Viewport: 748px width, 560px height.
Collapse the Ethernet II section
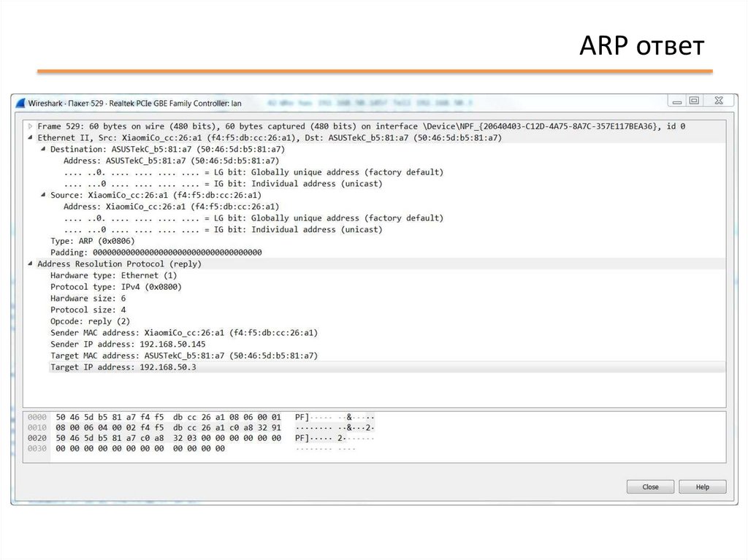pos(30,137)
